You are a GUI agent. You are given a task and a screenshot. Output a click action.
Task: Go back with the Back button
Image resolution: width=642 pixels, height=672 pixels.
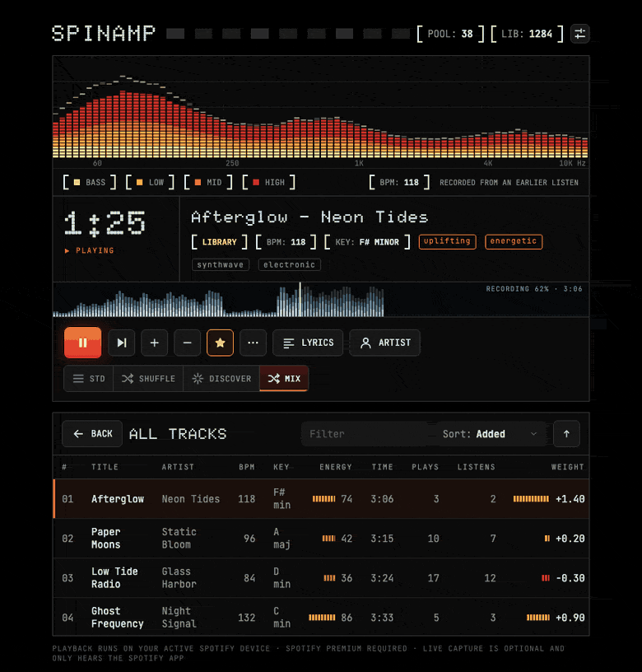92,434
